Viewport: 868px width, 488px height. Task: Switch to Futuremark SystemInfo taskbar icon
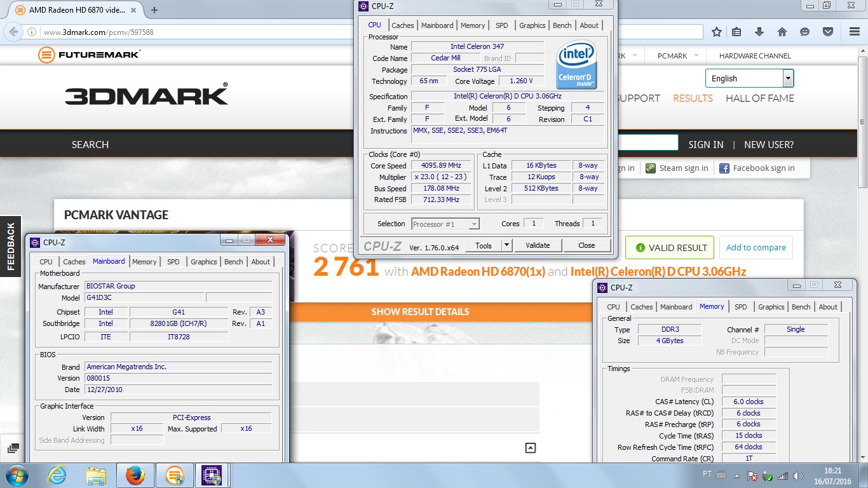(x=174, y=475)
